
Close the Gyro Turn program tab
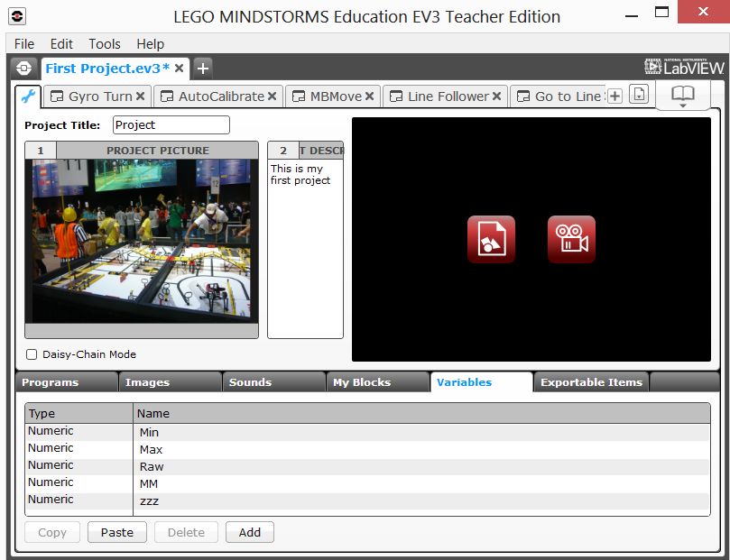point(140,96)
